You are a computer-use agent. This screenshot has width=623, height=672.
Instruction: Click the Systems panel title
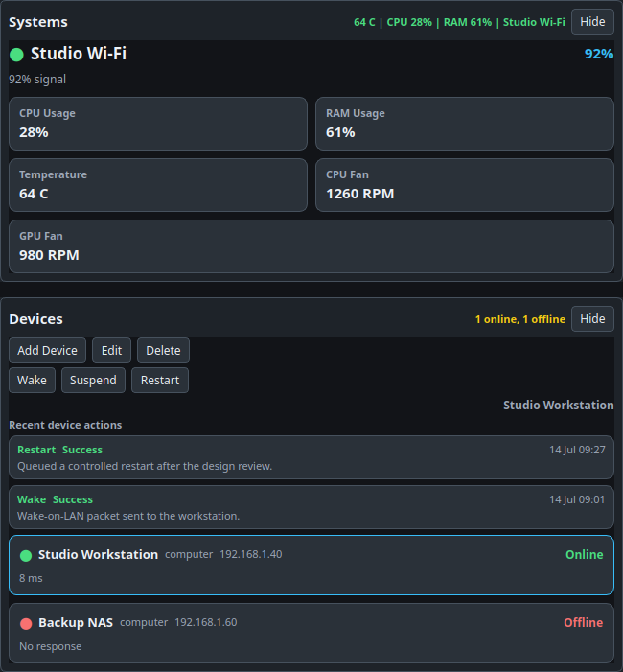click(38, 22)
